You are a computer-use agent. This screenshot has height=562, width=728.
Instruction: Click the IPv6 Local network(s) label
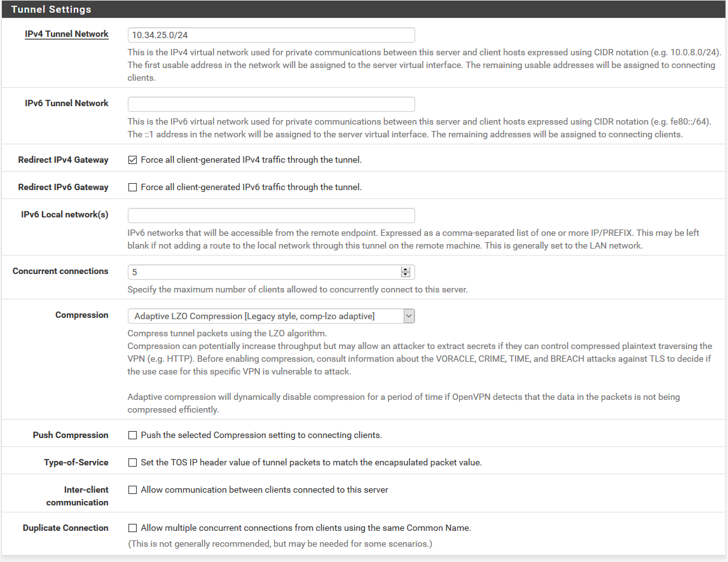[x=64, y=215]
